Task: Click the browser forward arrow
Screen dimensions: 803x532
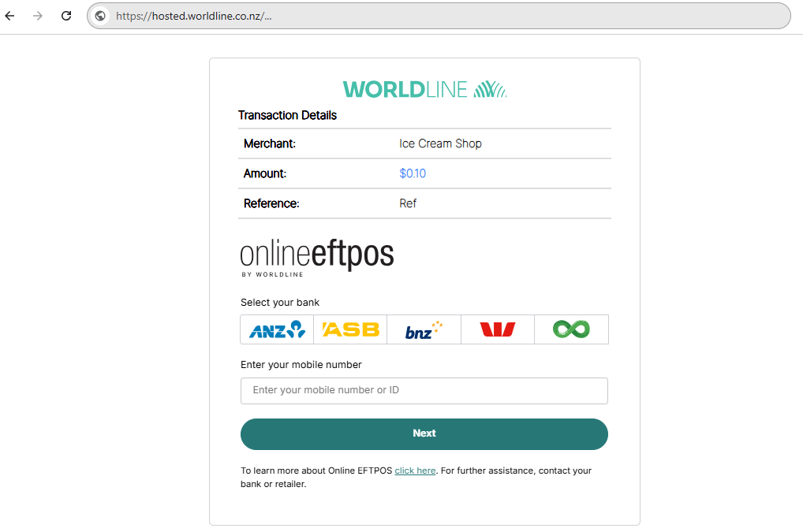Action: (x=37, y=16)
